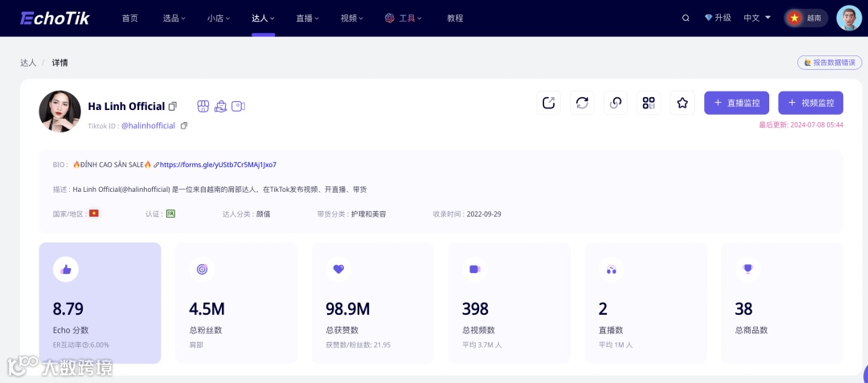The width and height of the screenshot is (868, 383).
Task: Click the 视频监控 button
Action: click(810, 103)
